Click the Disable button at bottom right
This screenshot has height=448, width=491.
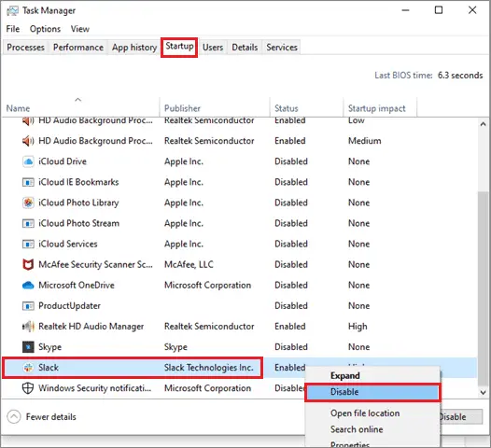point(461,417)
